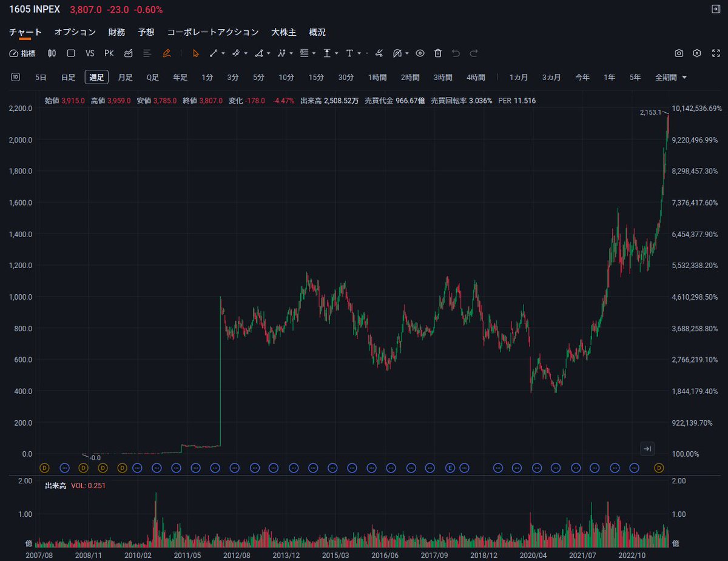This screenshot has height=561, width=728.
Task: Open the 概況 tab
Action: pos(317,32)
